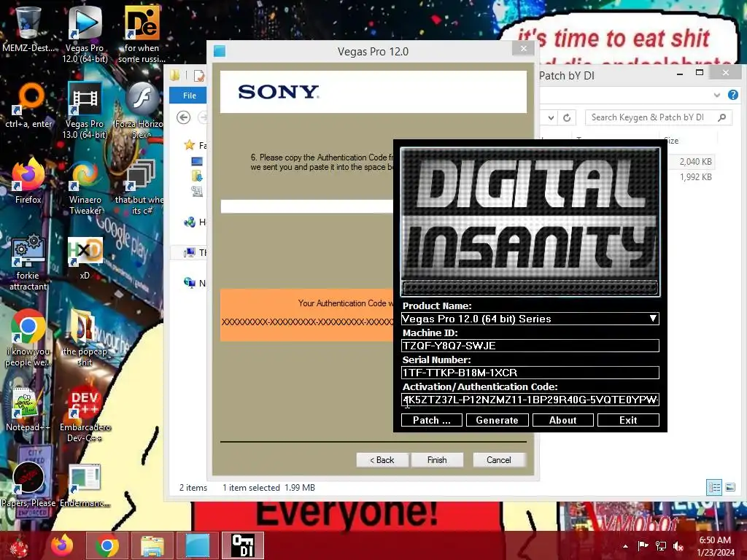747x560 pixels.
Task: Open the File tab in Explorer
Action: point(189,96)
